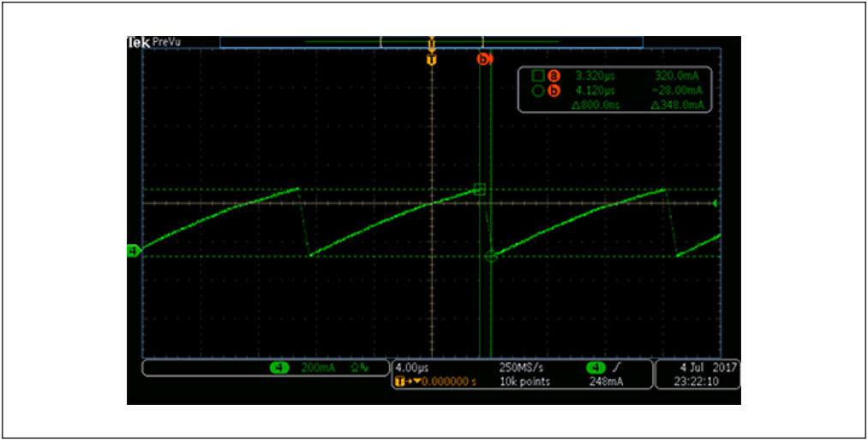Image resolution: width=868 pixels, height=440 pixels.
Task: Click the trigger level arrow at right edge
Action: [x=716, y=204]
